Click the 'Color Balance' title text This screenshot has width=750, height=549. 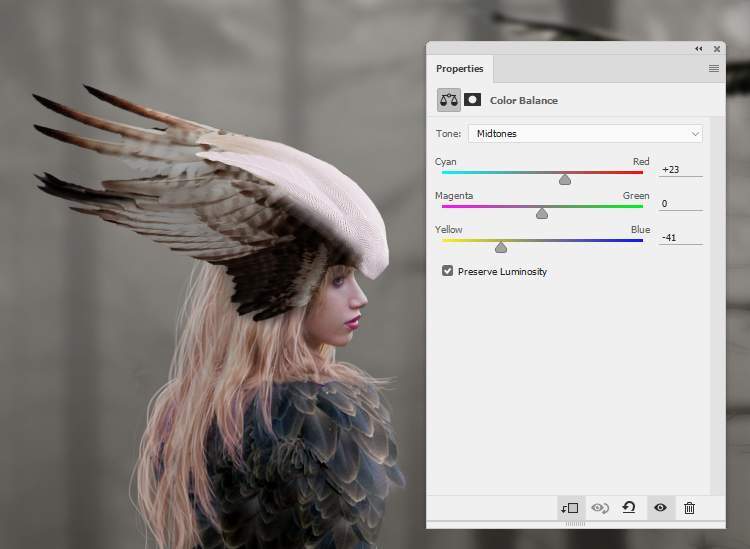tap(524, 100)
